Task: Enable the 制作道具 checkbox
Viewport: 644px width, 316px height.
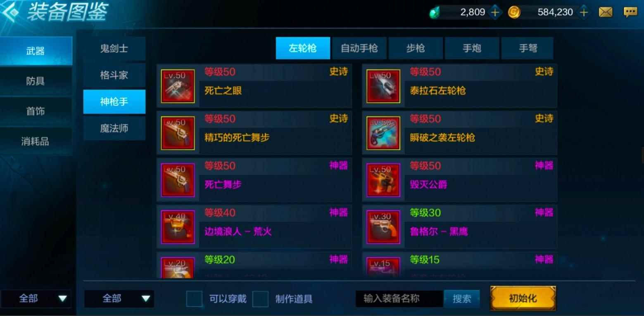Action: pos(260,299)
